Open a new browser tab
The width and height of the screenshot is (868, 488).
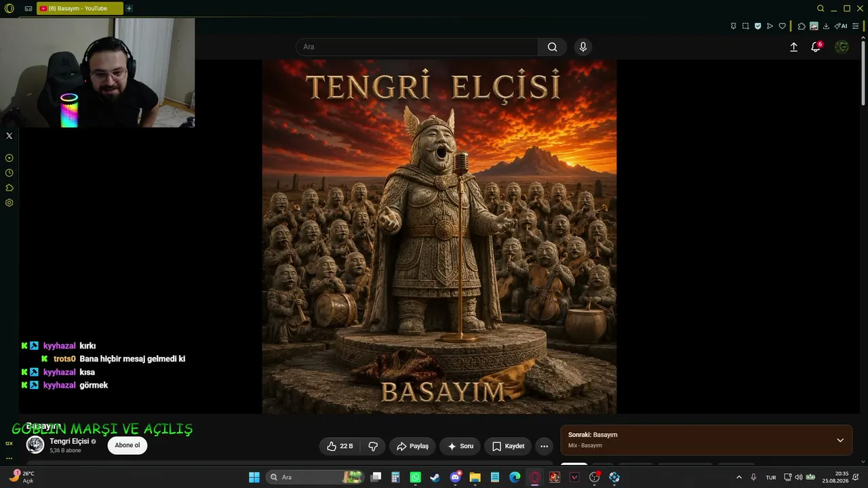[129, 9]
